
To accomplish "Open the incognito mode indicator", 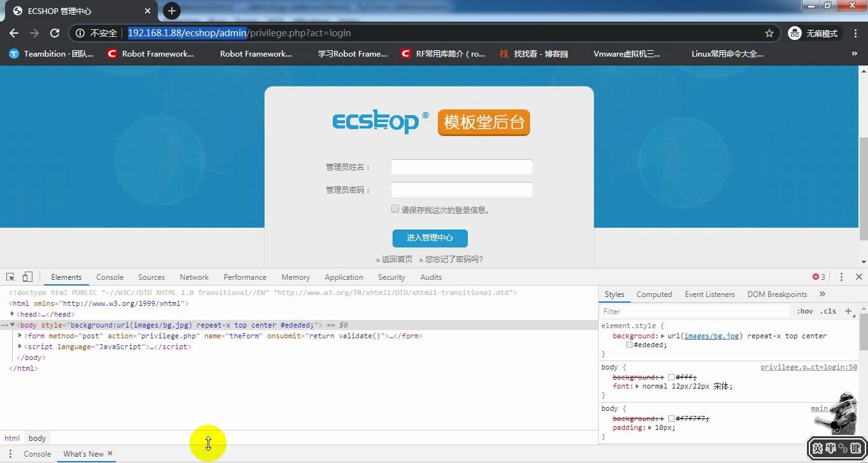I will click(x=815, y=33).
